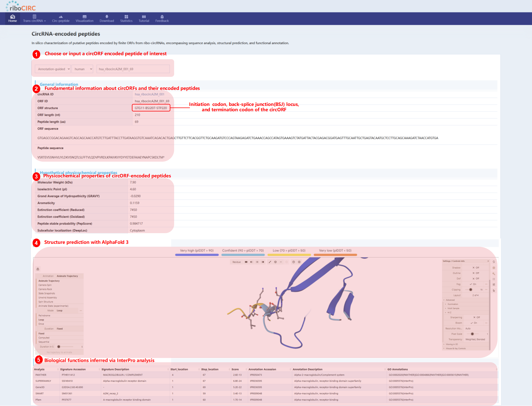
Task: Click the Home icon in navbar
Action: (x=13, y=17)
